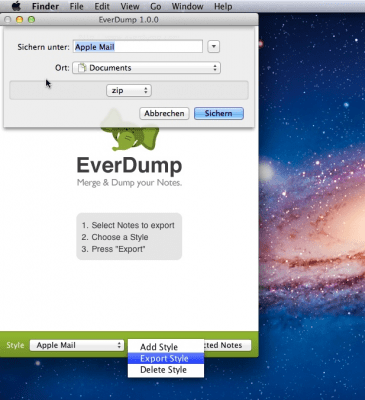Expand the save dialog with the arrow button

214,47
